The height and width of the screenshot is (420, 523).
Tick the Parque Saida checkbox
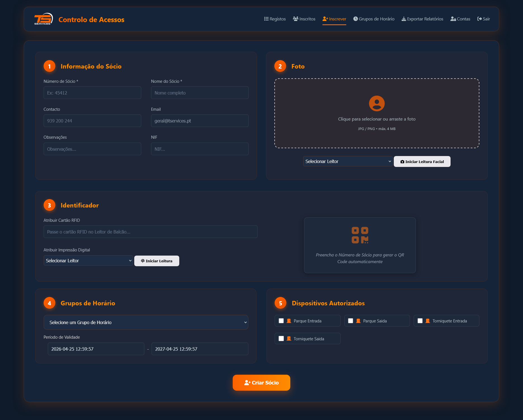pyautogui.click(x=351, y=321)
